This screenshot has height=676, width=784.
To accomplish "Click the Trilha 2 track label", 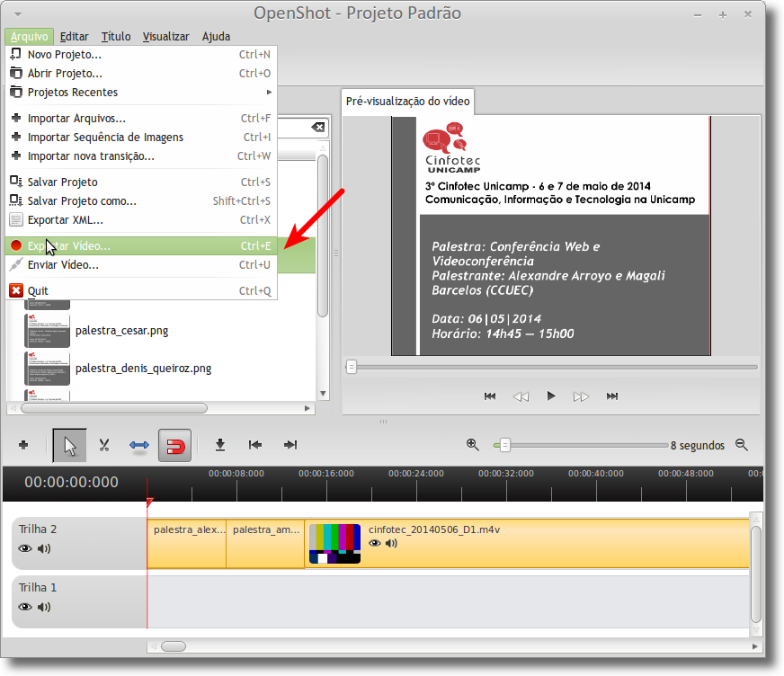I will 38,529.
